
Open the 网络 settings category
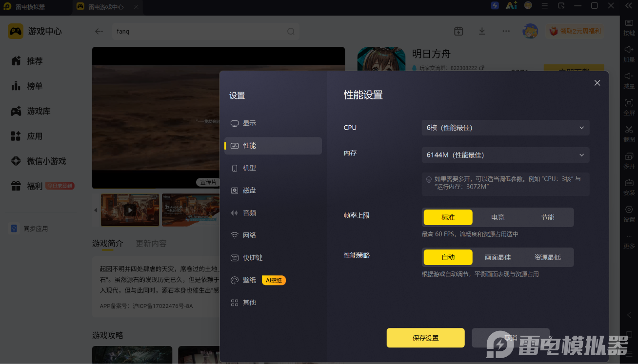point(273,235)
